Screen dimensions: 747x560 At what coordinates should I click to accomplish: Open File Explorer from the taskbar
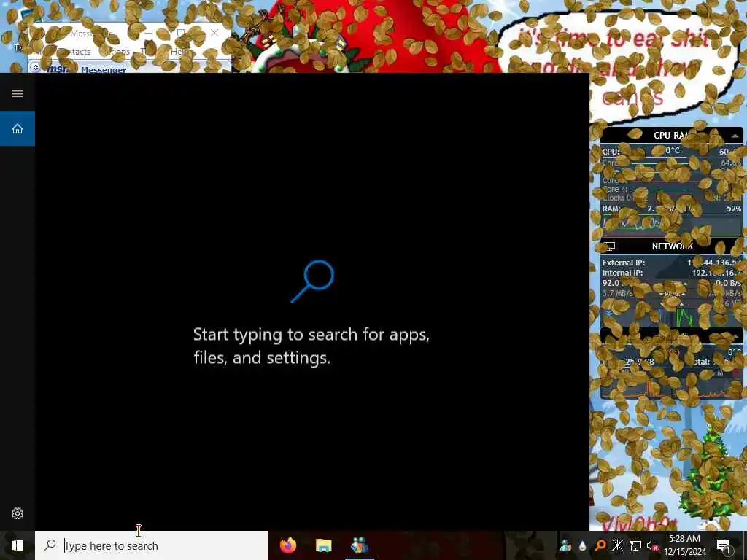coord(323,545)
